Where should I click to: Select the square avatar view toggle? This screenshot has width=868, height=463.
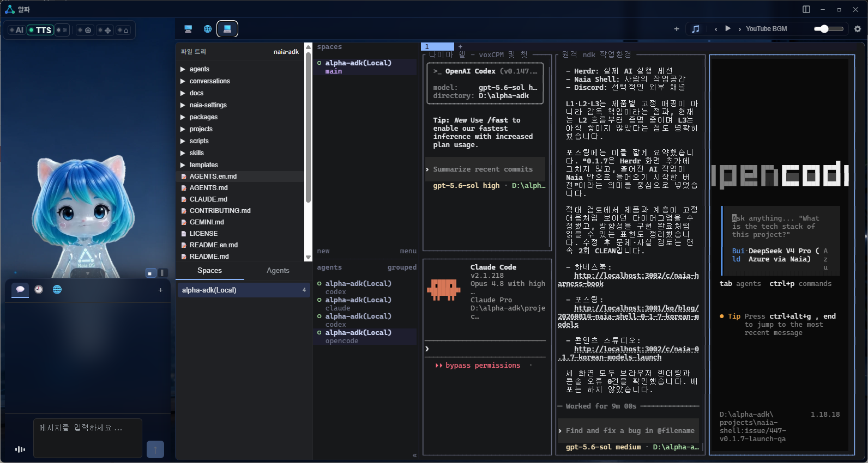click(x=151, y=273)
